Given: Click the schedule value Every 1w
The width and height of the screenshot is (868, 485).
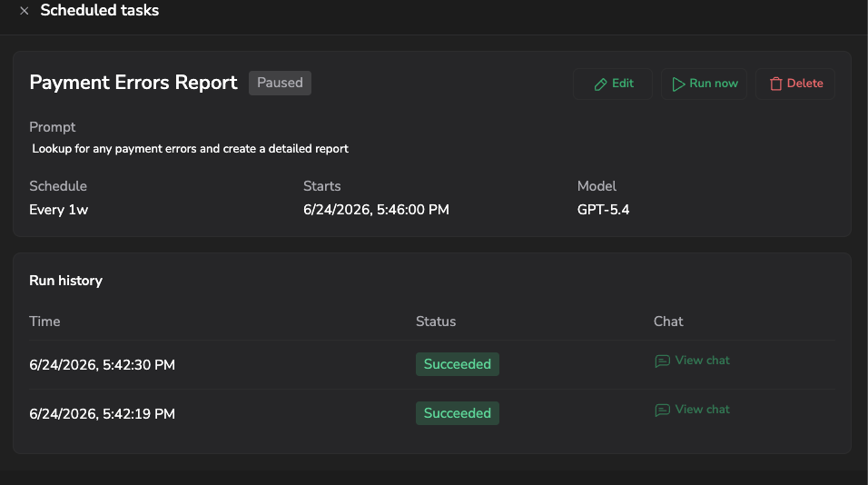Looking at the screenshot, I should click(59, 210).
